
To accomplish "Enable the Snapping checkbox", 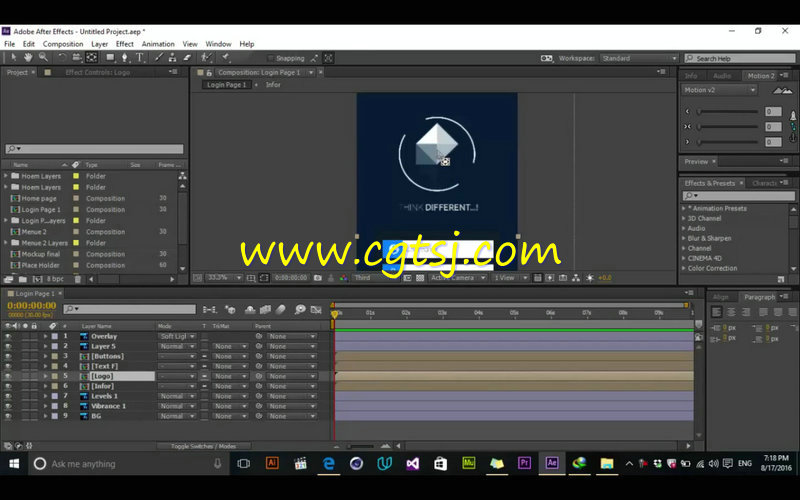I will point(270,58).
